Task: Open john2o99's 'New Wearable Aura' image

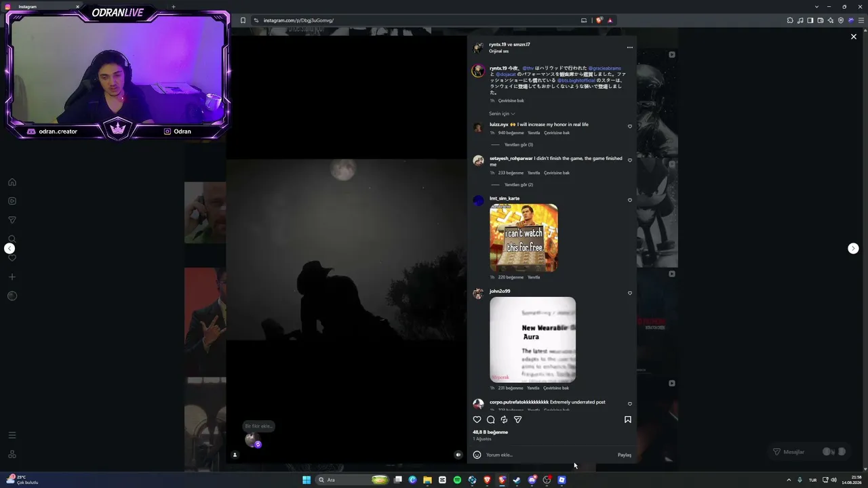Action: coord(532,340)
